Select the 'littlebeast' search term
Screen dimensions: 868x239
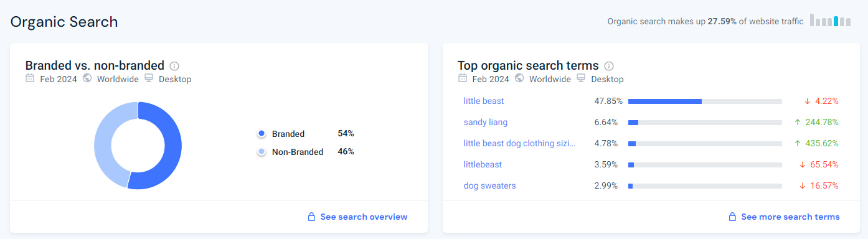point(483,164)
